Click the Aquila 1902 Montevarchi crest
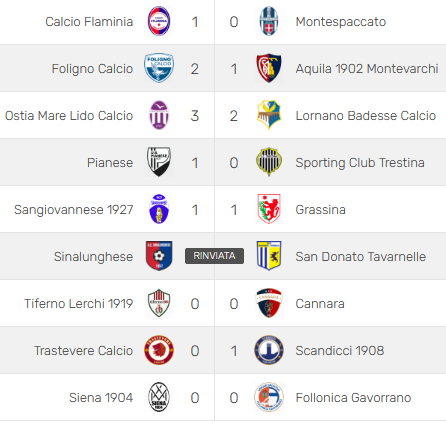 [x=269, y=68]
